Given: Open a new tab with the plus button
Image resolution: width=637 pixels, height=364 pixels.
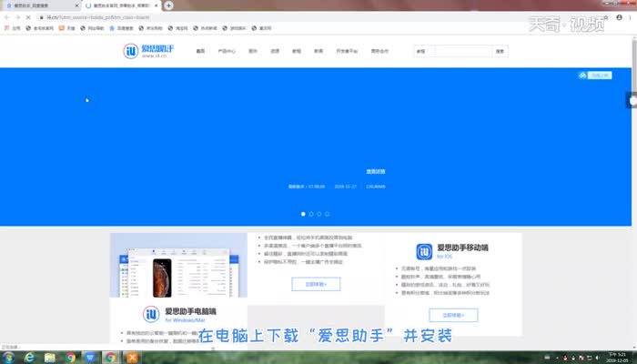Looking at the screenshot, I should point(168,5).
